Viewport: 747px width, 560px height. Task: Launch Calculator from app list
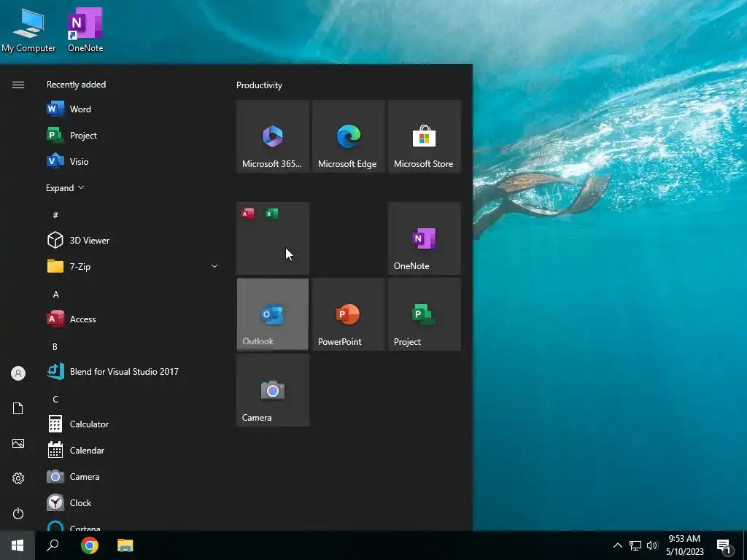[x=133, y=424]
